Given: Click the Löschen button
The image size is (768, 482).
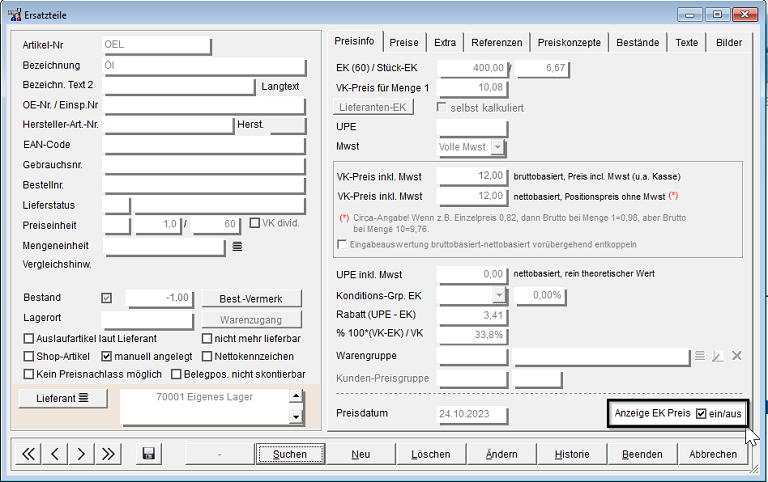Looking at the screenshot, I should click(431, 454).
